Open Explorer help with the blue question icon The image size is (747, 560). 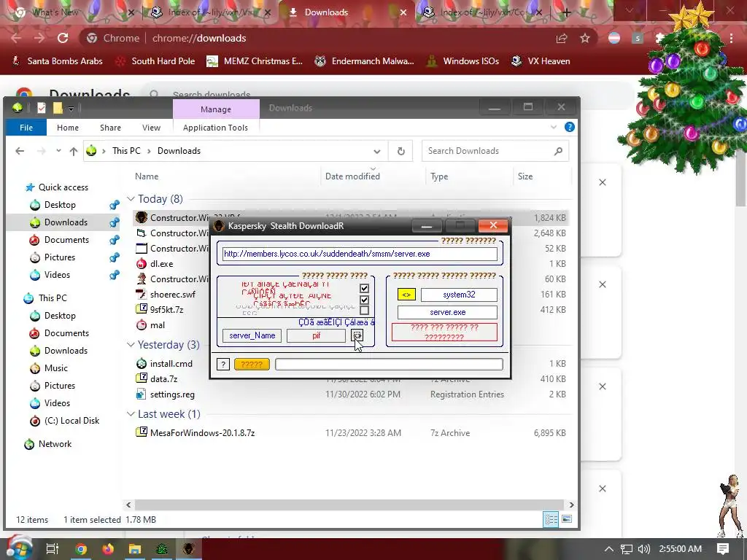[x=569, y=127]
